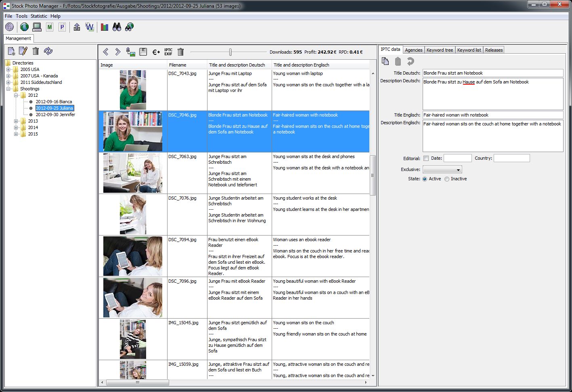The image size is (572, 392).
Task: Open the File menu
Action: 8,16
